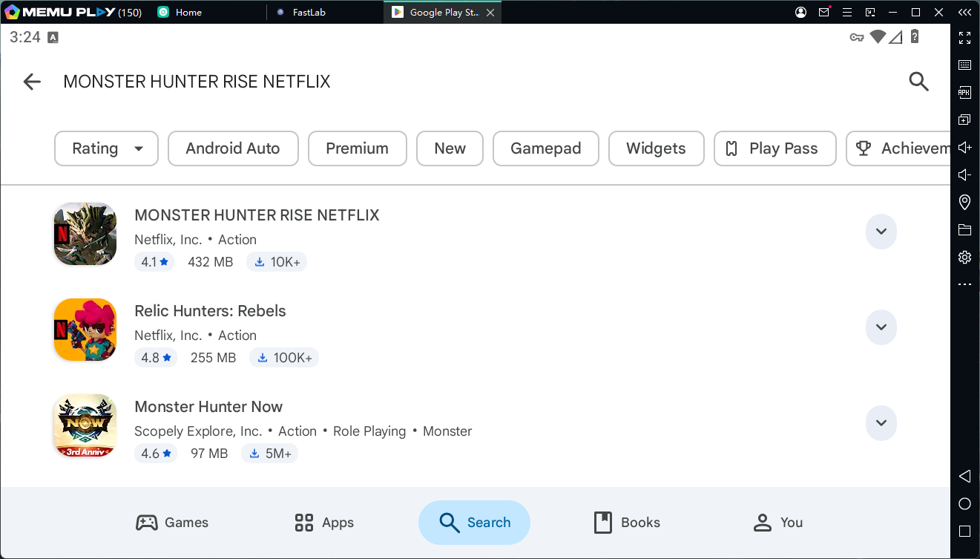Open the Rating filter dropdown
The image size is (980, 559).
(x=106, y=148)
